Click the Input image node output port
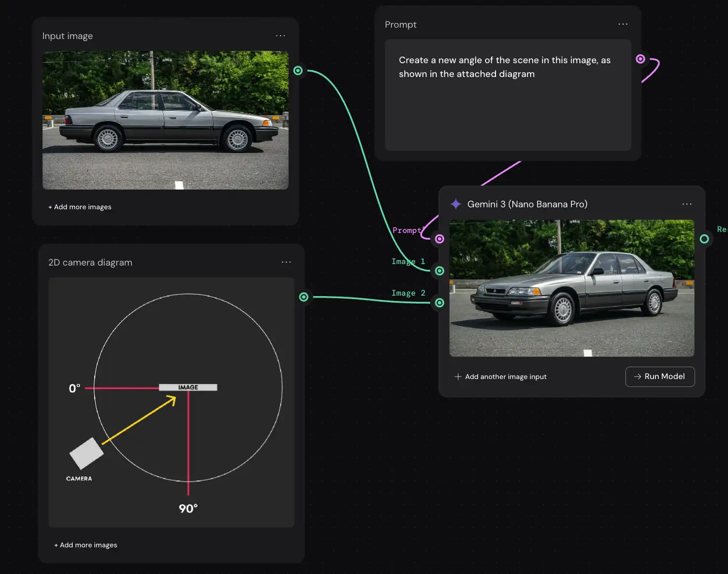The height and width of the screenshot is (574, 728). pyautogui.click(x=298, y=71)
